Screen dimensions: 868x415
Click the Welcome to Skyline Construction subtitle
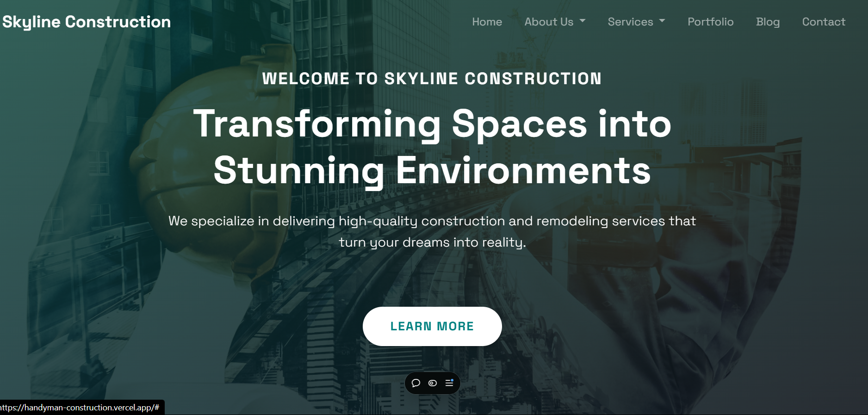pyautogui.click(x=432, y=79)
